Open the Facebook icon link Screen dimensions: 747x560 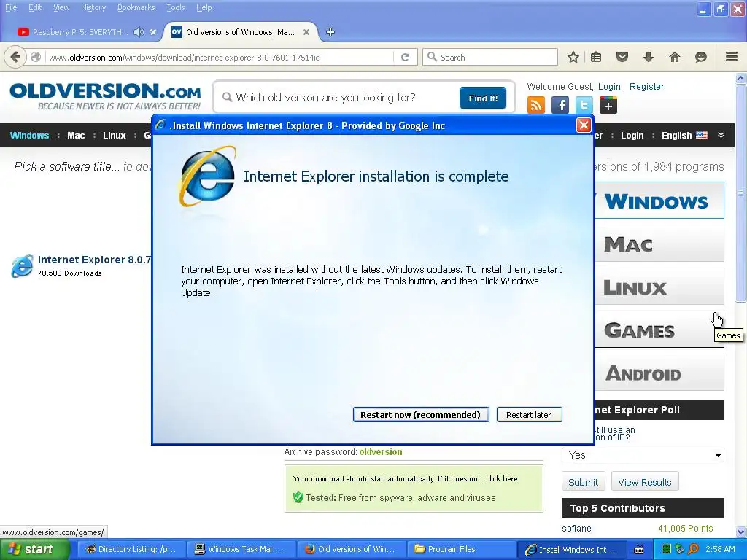pyautogui.click(x=560, y=105)
